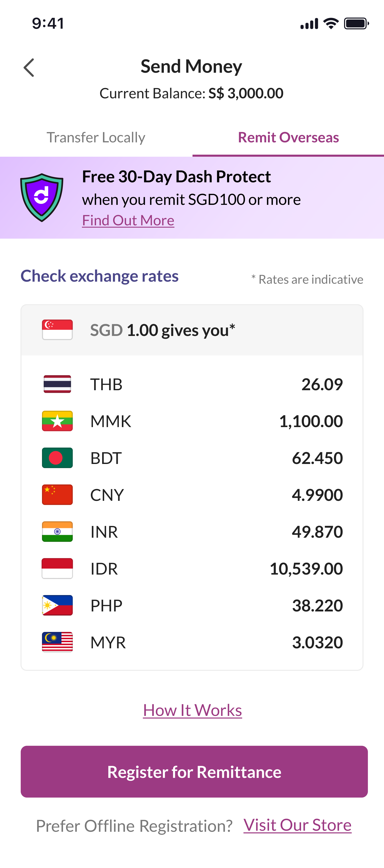Image resolution: width=384 pixels, height=868 pixels.
Task: Click the Indonesia flag icon
Action: [57, 568]
